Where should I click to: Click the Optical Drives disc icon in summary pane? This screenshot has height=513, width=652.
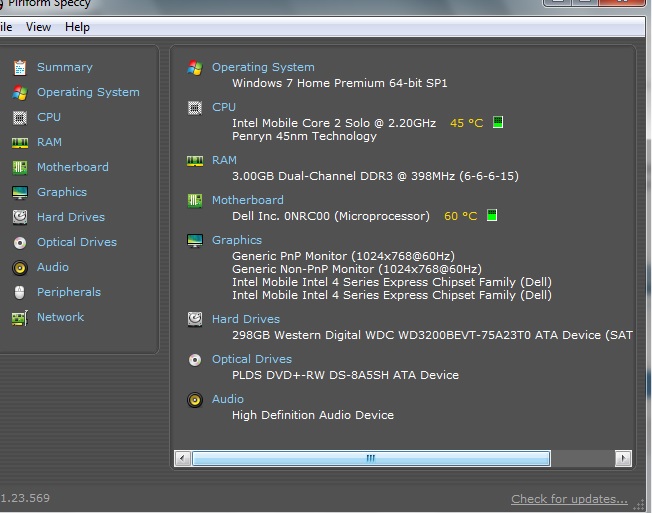click(x=195, y=360)
